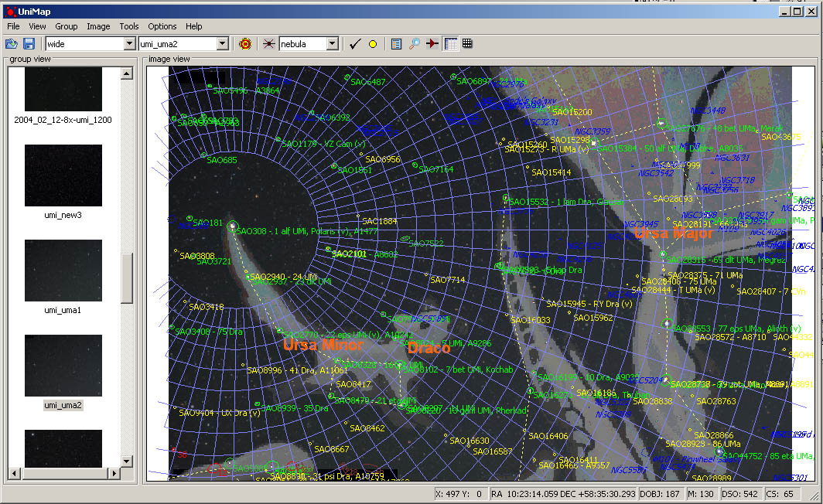Image resolution: width=823 pixels, height=504 pixels.
Task: Click the open folder icon in toolbar
Action: click(x=12, y=44)
